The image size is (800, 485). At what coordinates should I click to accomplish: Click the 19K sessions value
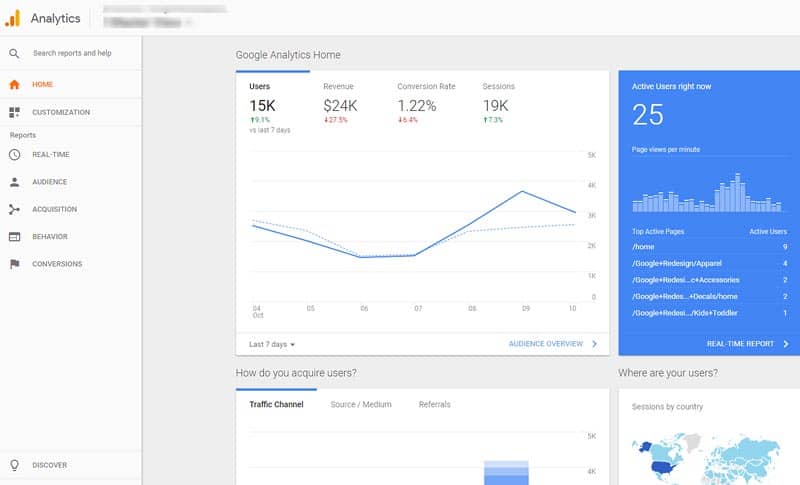[495, 106]
